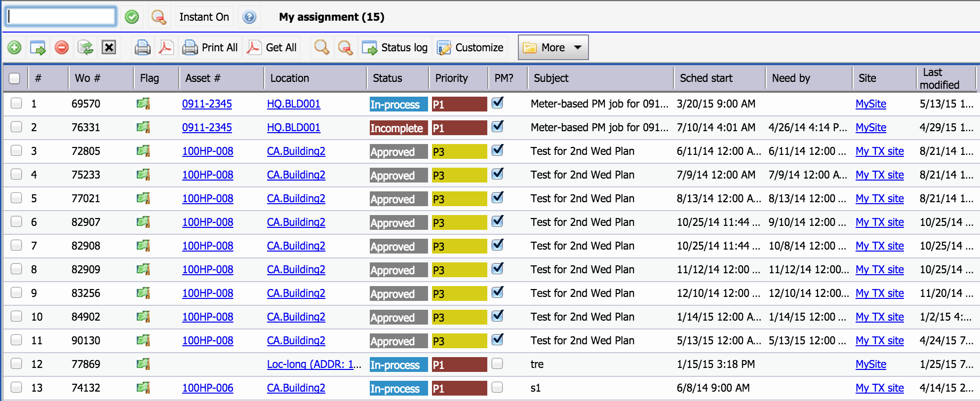
Task: Click the Get All PDF button
Action: (x=272, y=47)
